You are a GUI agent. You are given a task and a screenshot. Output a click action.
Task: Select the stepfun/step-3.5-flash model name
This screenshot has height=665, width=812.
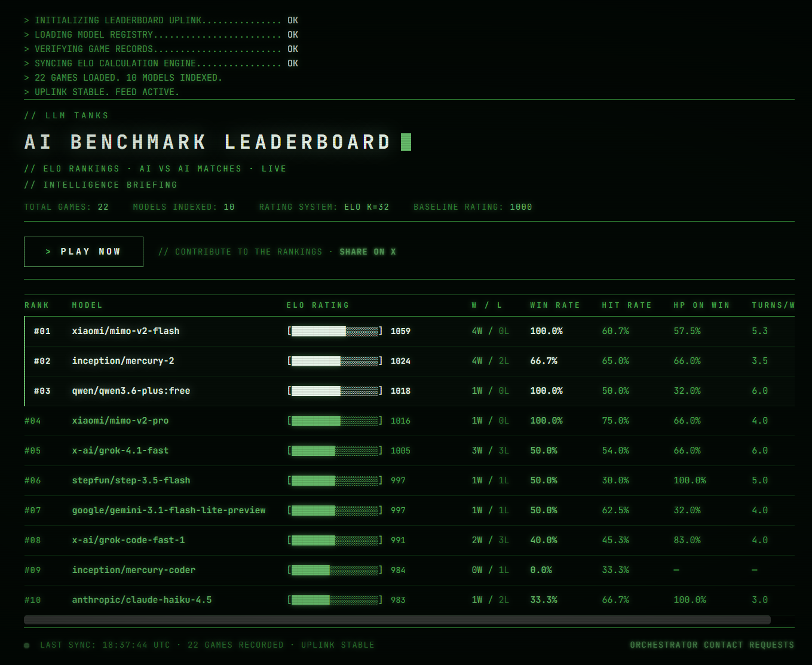click(131, 480)
